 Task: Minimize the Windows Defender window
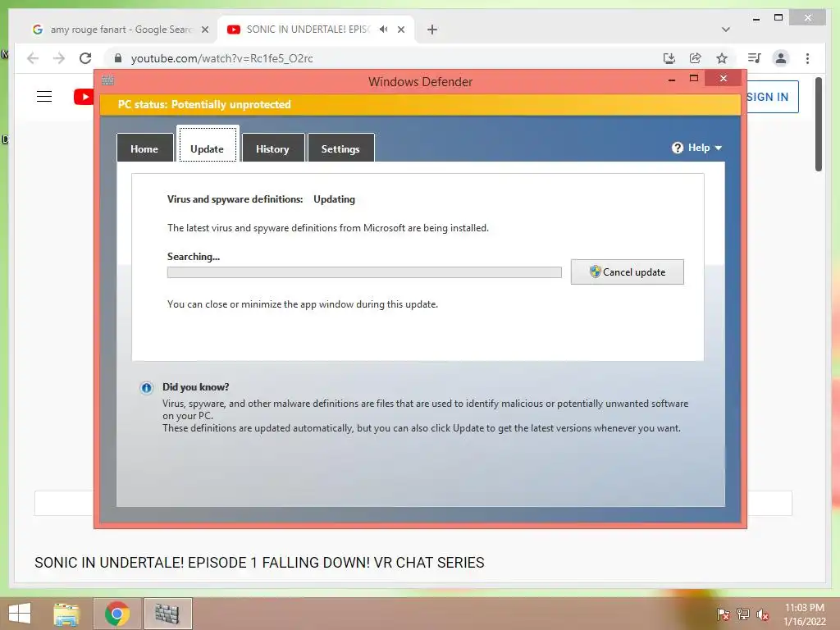pos(672,79)
